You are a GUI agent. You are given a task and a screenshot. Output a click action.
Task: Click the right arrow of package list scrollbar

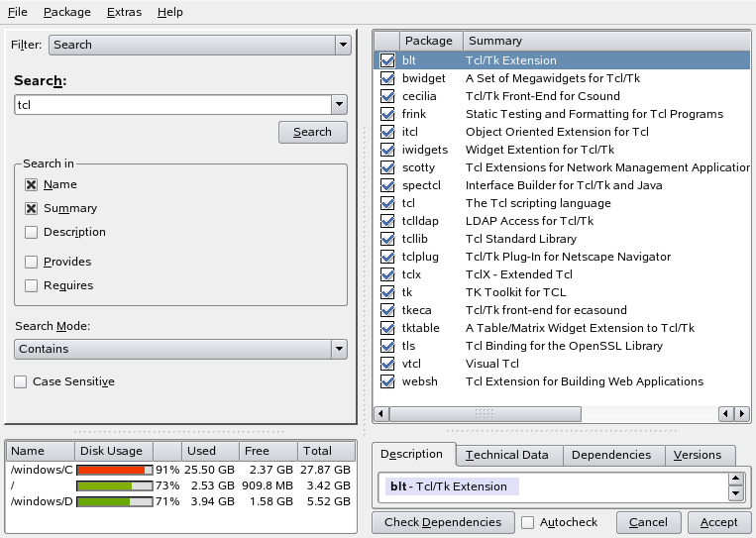(742, 413)
